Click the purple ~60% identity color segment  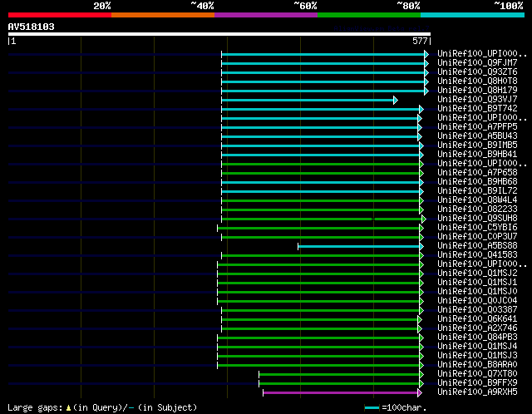(265, 15)
